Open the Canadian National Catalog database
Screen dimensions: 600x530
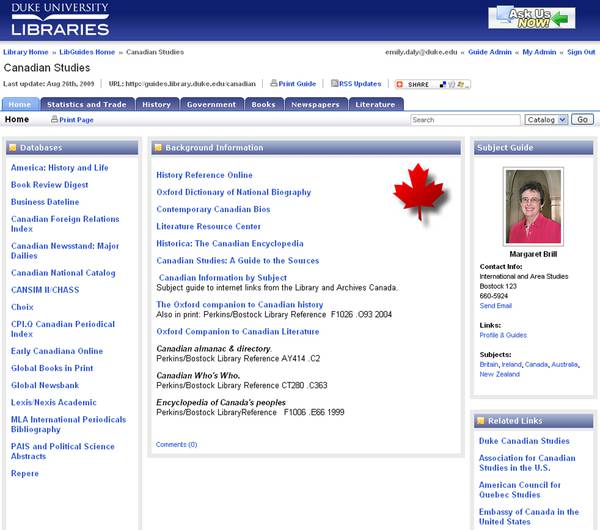pos(63,273)
